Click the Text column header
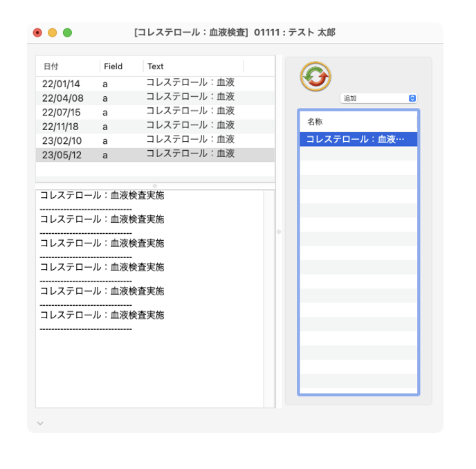This screenshot has height=469, width=476. point(193,66)
